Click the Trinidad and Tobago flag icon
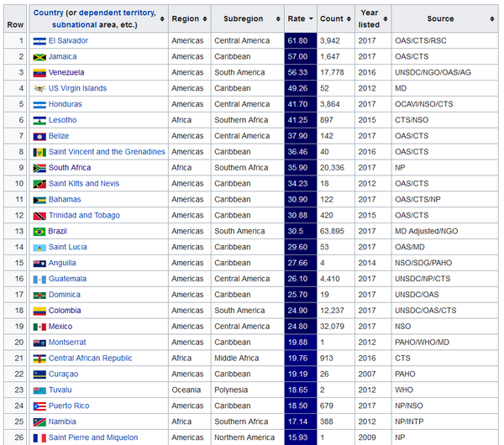Image resolution: width=504 pixels, height=445 pixels. [39, 216]
